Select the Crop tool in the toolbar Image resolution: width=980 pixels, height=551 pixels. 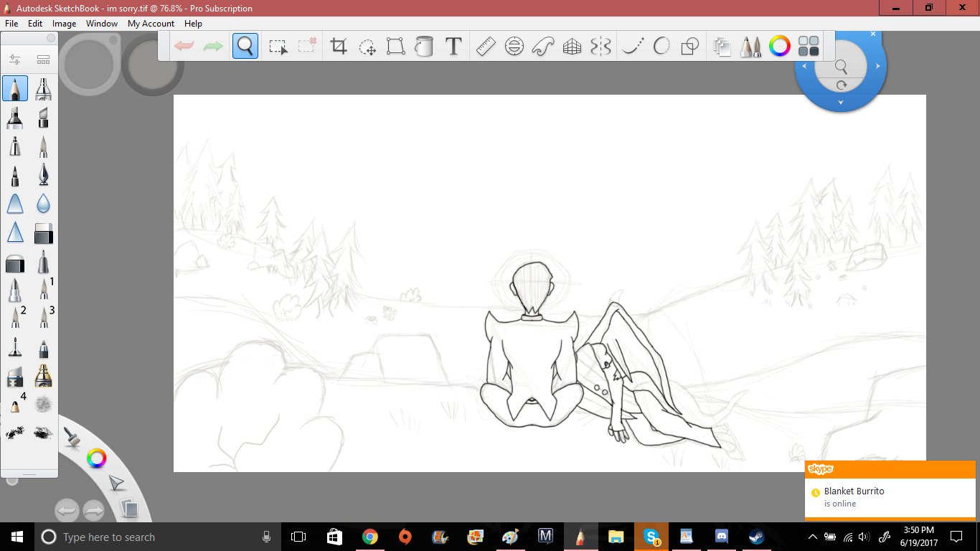point(339,47)
